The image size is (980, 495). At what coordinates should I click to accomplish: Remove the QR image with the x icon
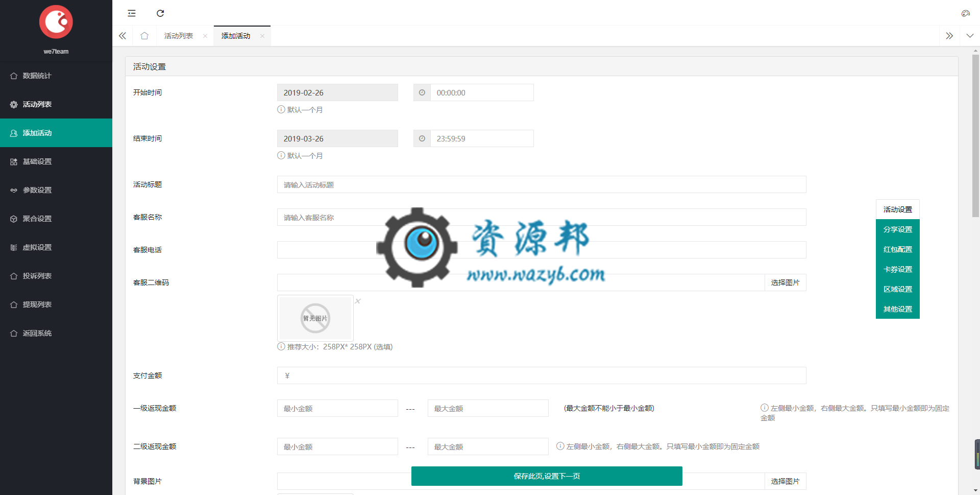[358, 301]
